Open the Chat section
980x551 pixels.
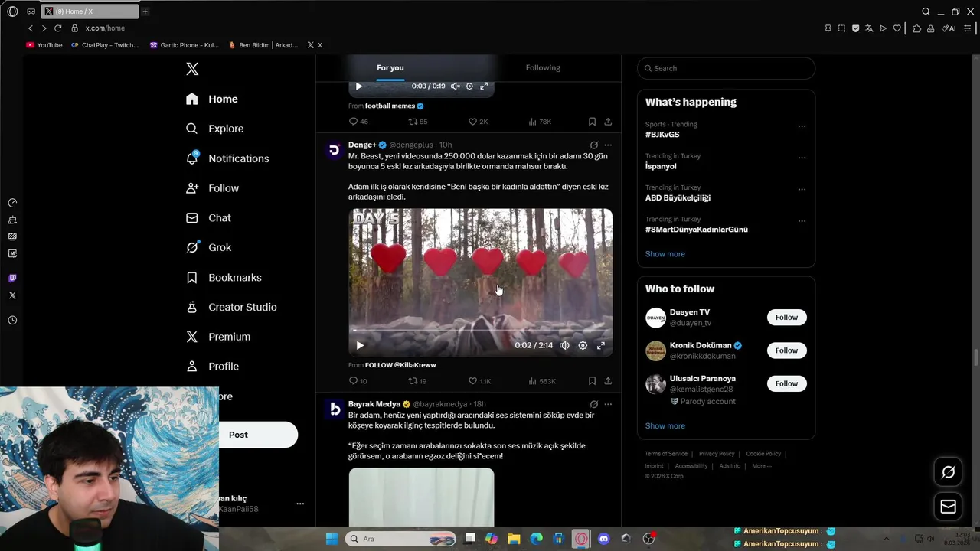208,218
